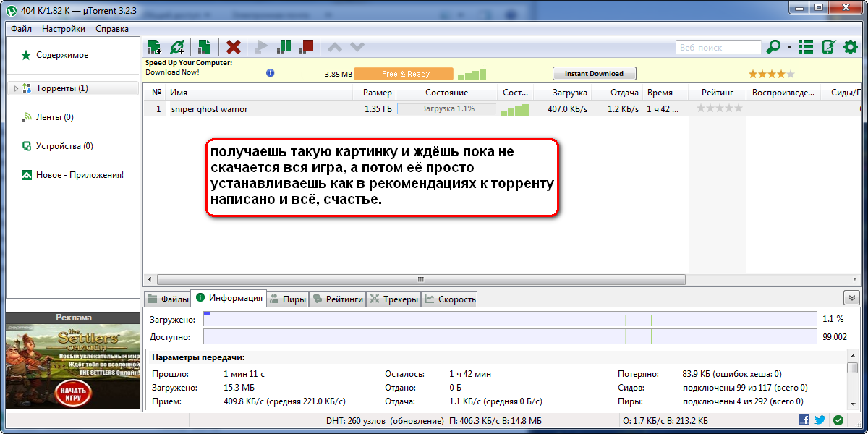Toggle the category list view icon
The height and width of the screenshot is (434, 868).
pyautogui.click(x=806, y=47)
